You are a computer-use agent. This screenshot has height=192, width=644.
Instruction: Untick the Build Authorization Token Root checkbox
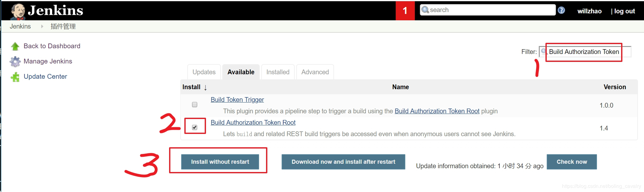(x=195, y=127)
